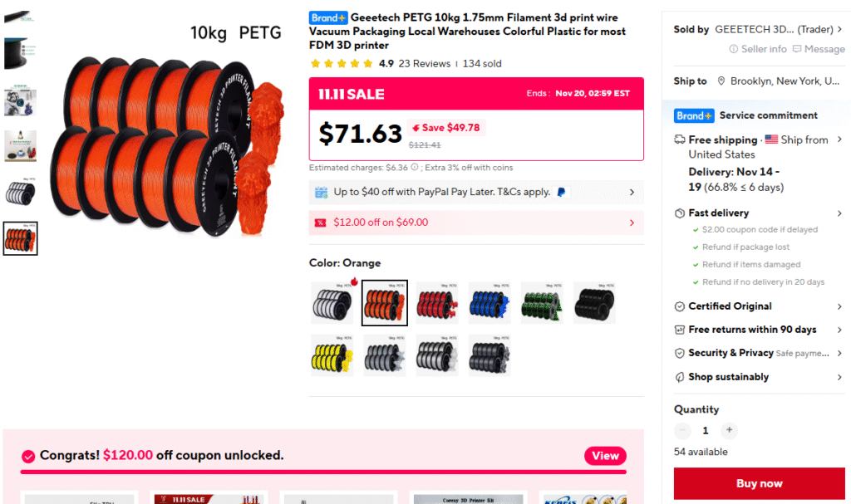Open the 23 Reviews link

coord(425,63)
